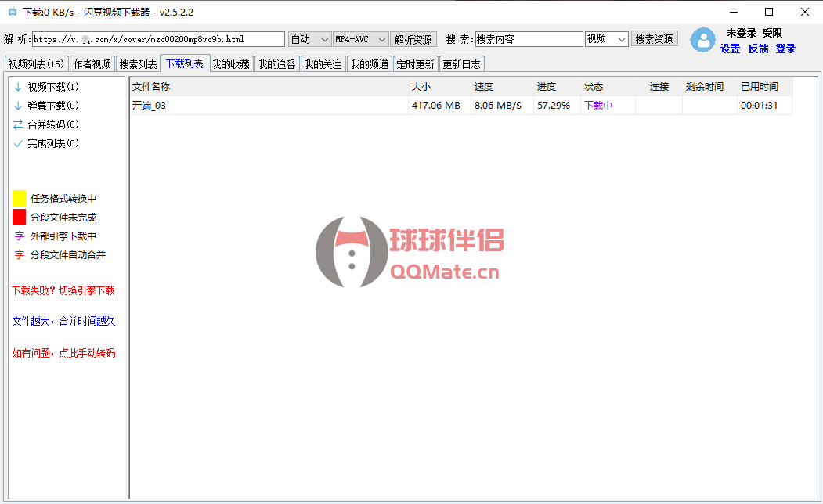This screenshot has height=504, width=823.
Task: Click the yellow 任务格式转换中 color swatch
Action: pos(19,198)
